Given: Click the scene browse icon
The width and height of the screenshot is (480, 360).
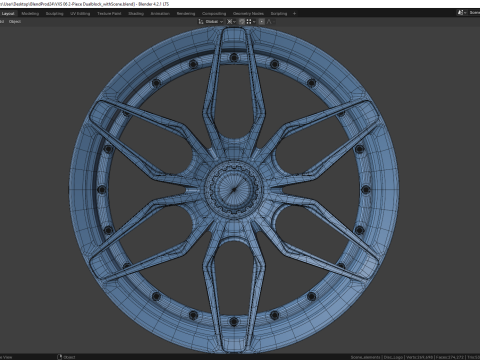Looking at the screenshot, I should (461, 13).
